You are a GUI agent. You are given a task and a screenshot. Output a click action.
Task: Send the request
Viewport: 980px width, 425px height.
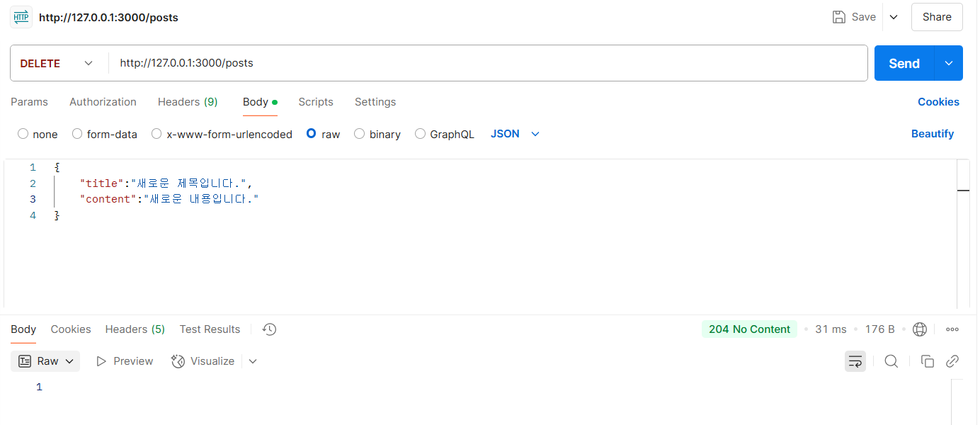click(904, 63)
